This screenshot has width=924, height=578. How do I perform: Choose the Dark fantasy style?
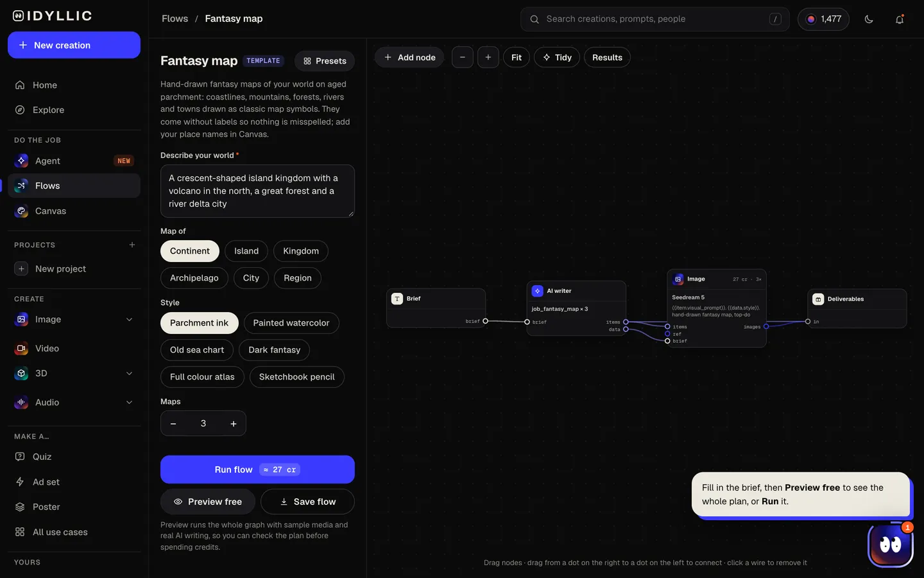[x=274, y=350]
